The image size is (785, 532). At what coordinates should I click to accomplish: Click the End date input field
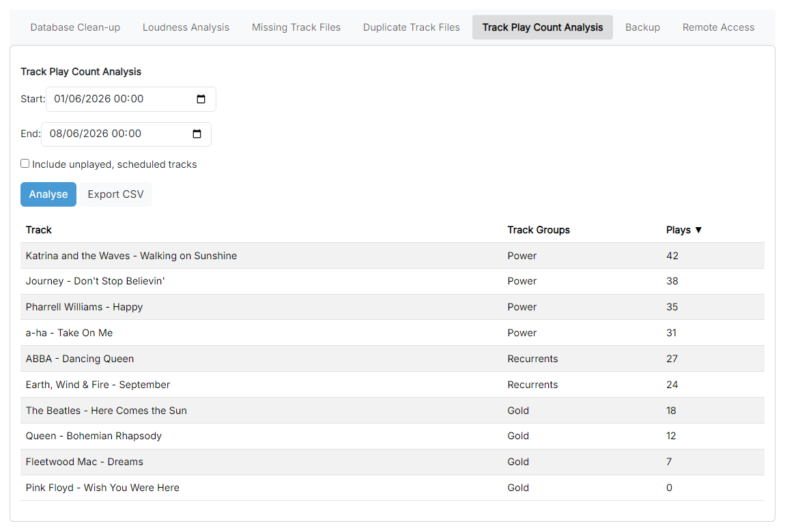[126, 134]
